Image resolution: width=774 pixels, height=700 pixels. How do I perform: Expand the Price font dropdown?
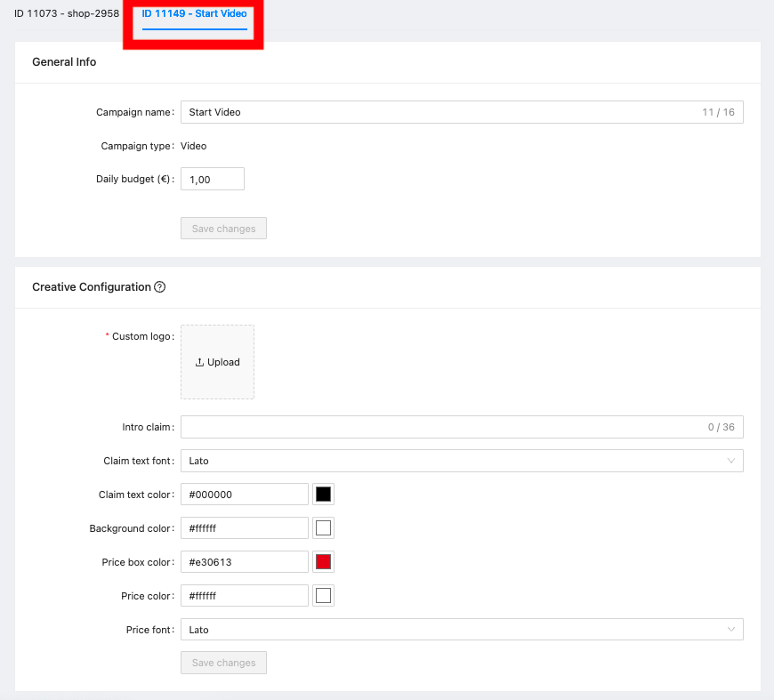click(x=462, y=630)
